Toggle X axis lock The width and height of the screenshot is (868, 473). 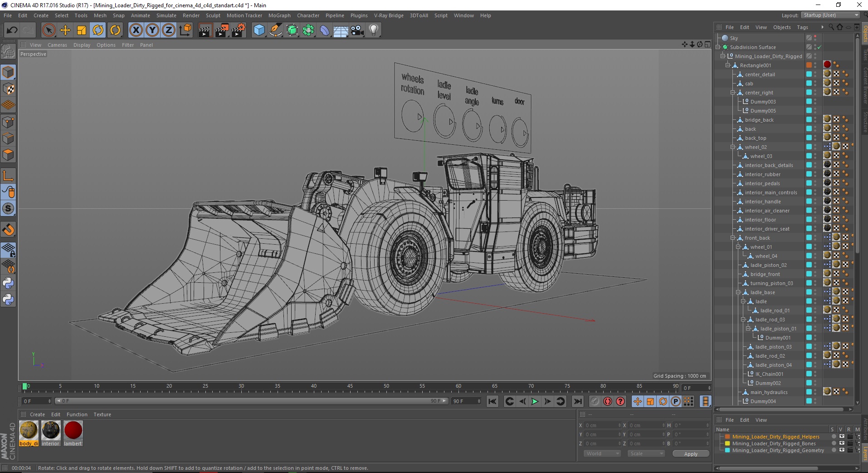pyautogui.click(x=136, y=30)
